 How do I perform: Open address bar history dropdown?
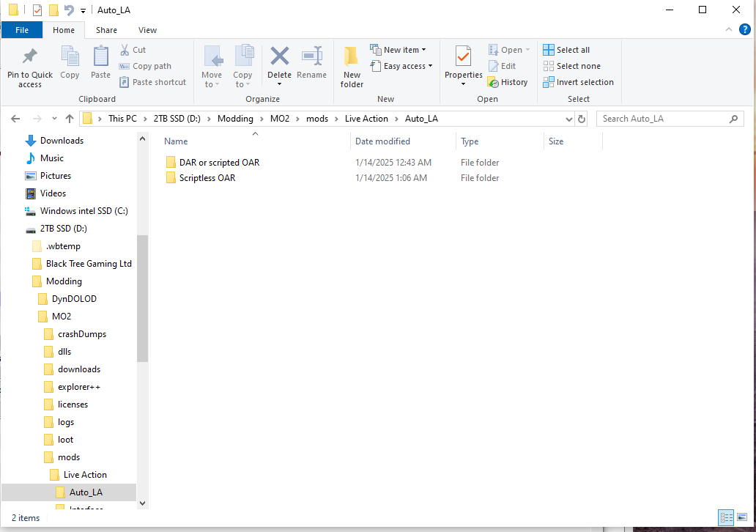tap(569, 119)
